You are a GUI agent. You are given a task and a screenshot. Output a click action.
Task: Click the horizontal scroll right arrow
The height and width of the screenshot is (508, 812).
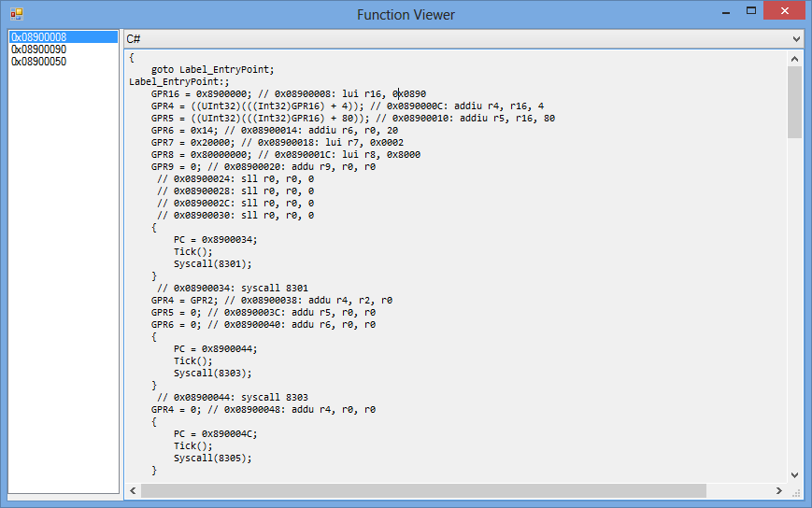(x=779, y=490)
